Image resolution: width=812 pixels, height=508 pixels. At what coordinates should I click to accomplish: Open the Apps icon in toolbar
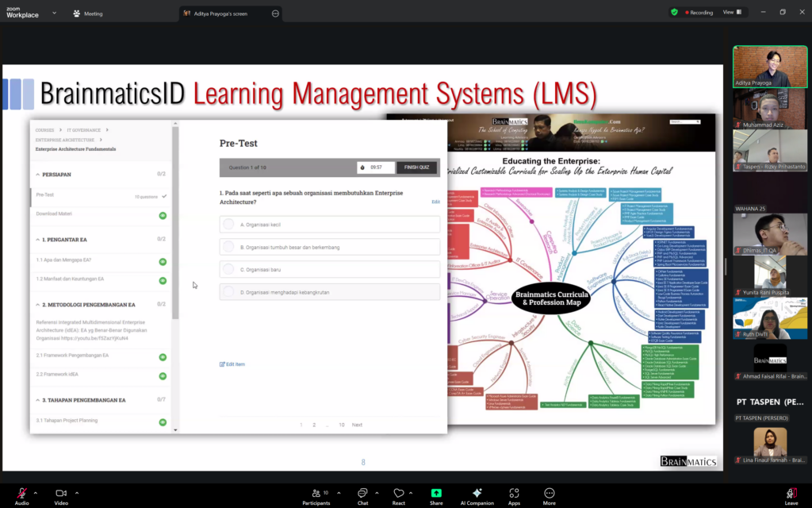[x=514, y=493]
